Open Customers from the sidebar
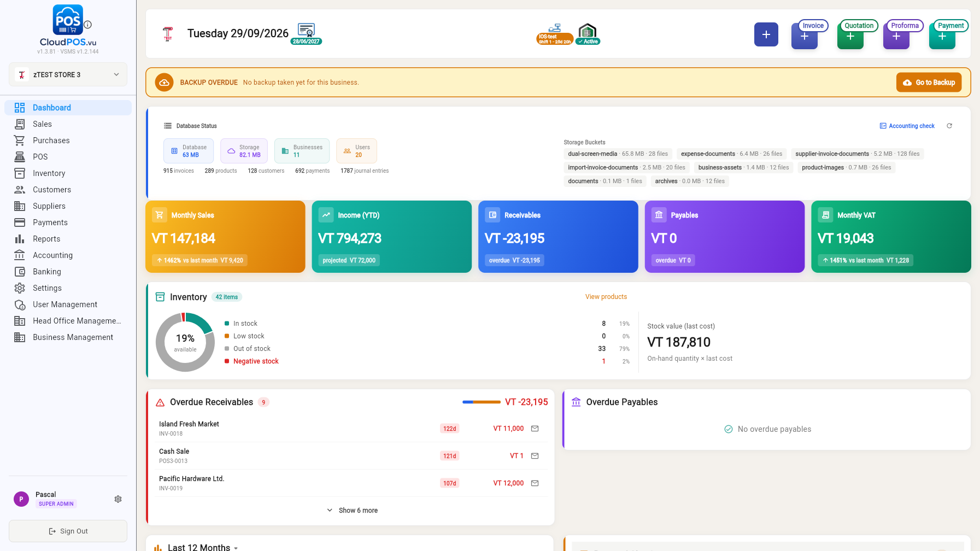This screenshot has height=551, width=980. point(68,190)
